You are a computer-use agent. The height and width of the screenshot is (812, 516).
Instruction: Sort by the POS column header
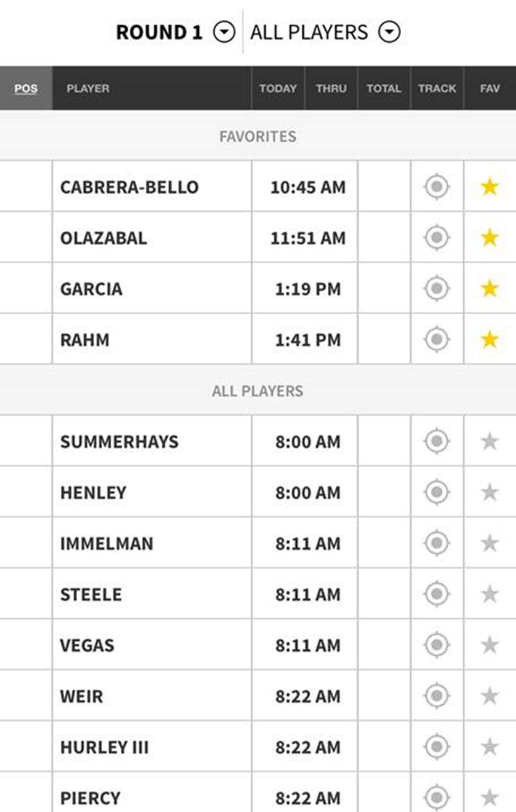(x=26, y=88)
